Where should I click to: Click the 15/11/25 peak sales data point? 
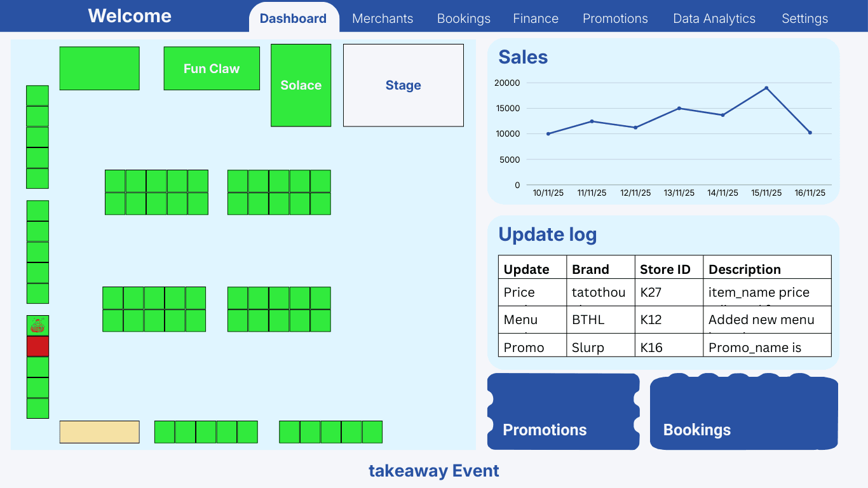(766, 88)
